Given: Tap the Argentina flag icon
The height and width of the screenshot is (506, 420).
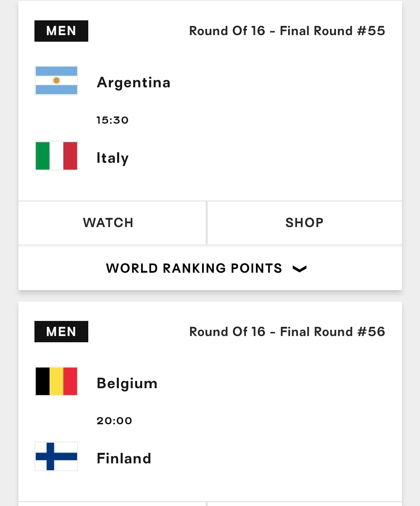Looking at the screenshot, I should tap(56, 80).
